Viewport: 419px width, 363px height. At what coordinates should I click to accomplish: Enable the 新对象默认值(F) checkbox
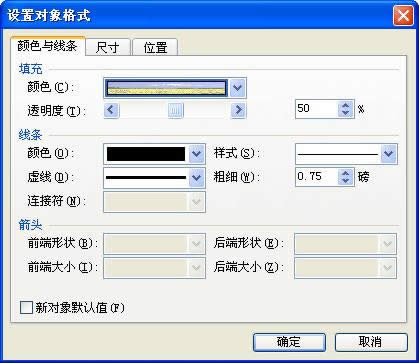coord(26,307)
